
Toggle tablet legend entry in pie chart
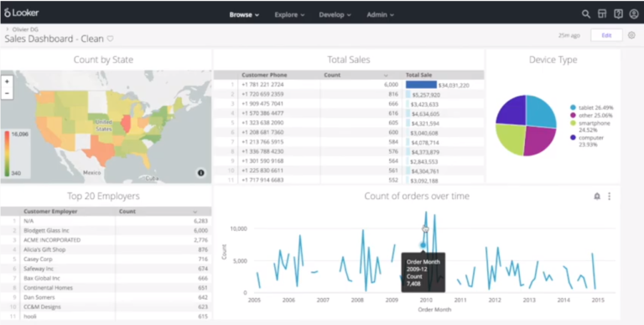click(x=591, y=107)
